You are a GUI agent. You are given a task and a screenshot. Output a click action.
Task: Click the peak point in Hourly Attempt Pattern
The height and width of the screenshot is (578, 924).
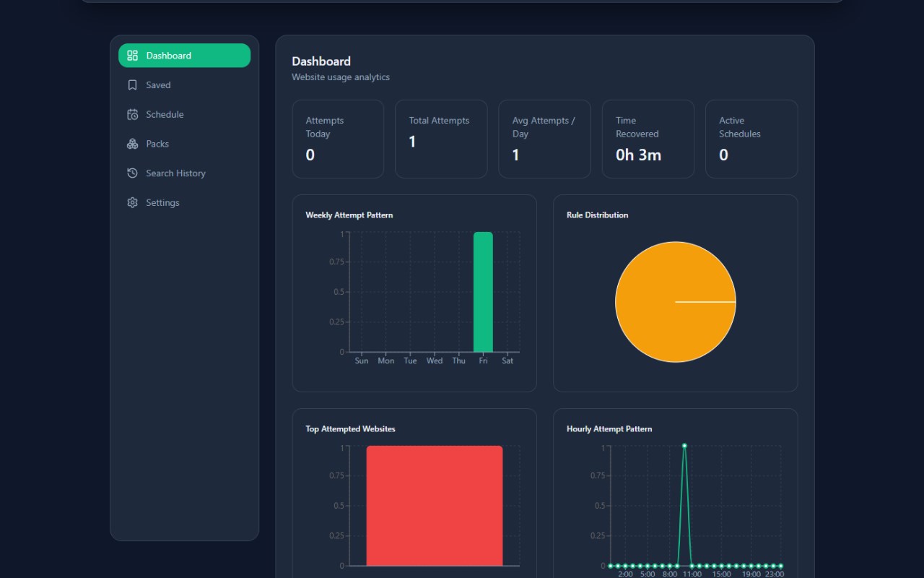pyautogui.click(x=684, y=446)
